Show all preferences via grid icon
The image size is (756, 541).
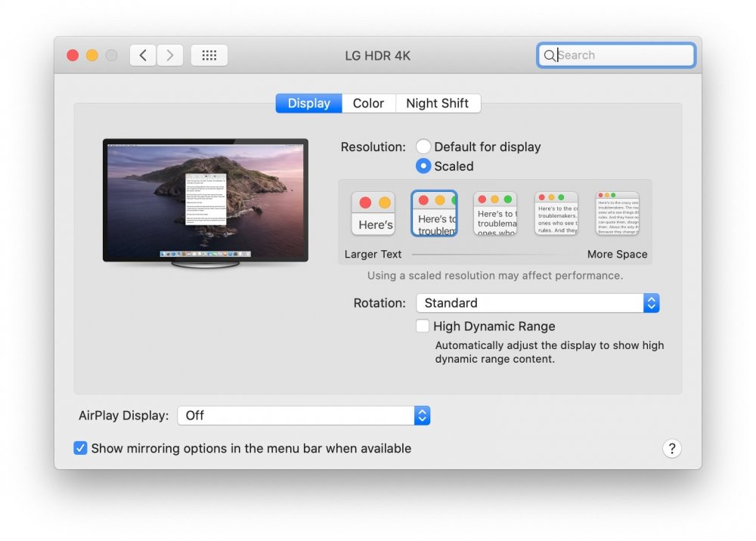coord(209,55)
